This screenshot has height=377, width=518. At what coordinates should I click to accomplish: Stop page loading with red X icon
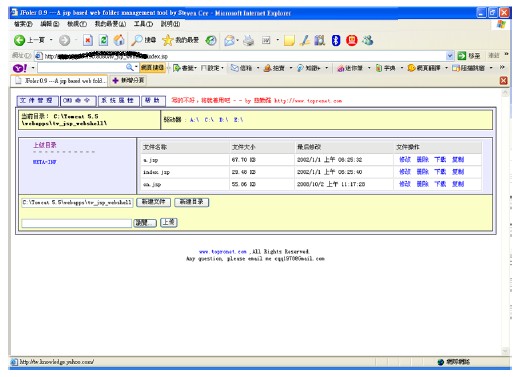pyautogui.click(x=88, y=41)
